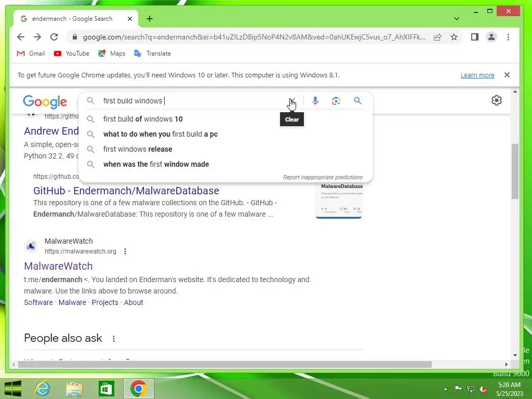Click the scroll-right arrow of the page
532x399 pixels.
coord(506,364)
